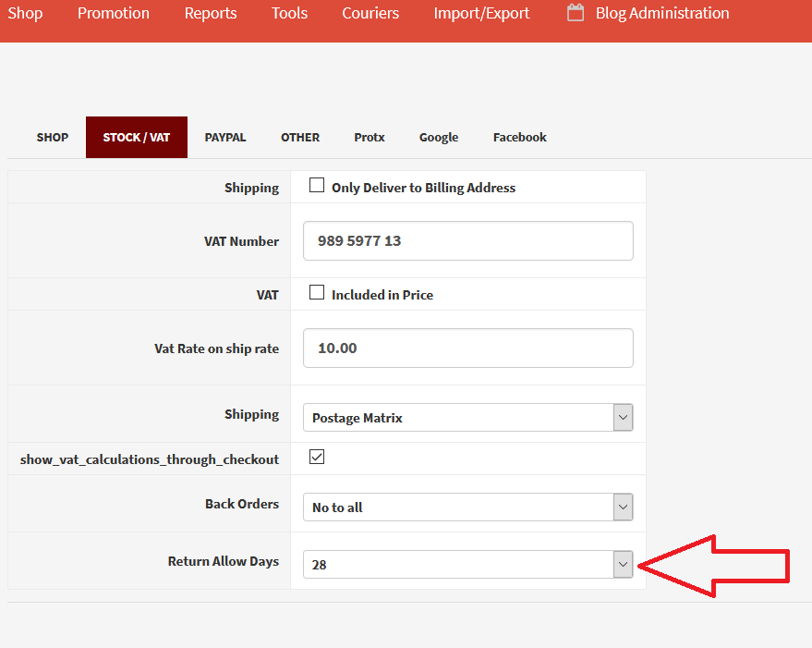Select the STOCK / VAT tab
Image resolution: width=812 pixels, height=648 pixels.
pos(137,138)
